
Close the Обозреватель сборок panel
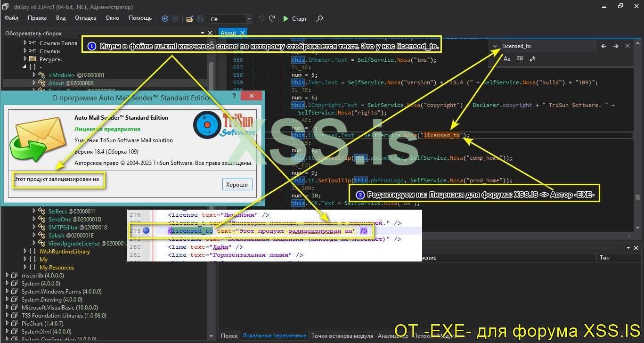(x=210, y=33)
